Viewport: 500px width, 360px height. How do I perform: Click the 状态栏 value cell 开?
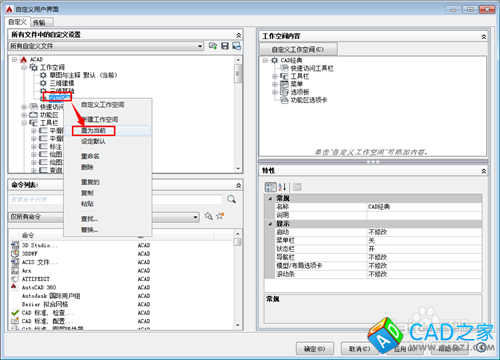[x=424, y=249]
